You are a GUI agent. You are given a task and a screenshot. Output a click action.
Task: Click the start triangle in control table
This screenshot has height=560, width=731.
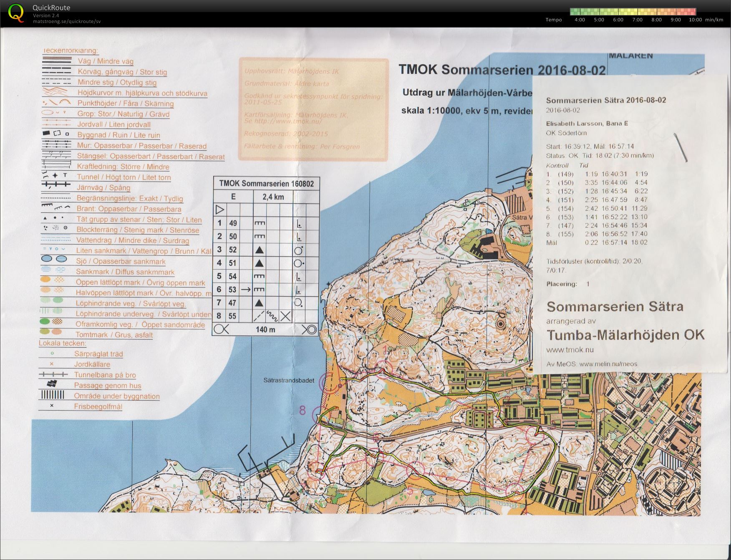(x=220, y=209)
